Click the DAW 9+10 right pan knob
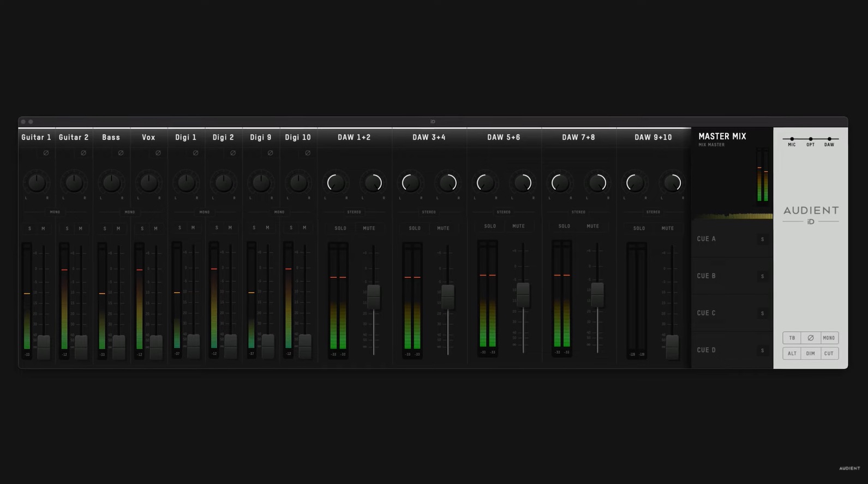This screenshot has width=868, height=484. tap(672, 183)
